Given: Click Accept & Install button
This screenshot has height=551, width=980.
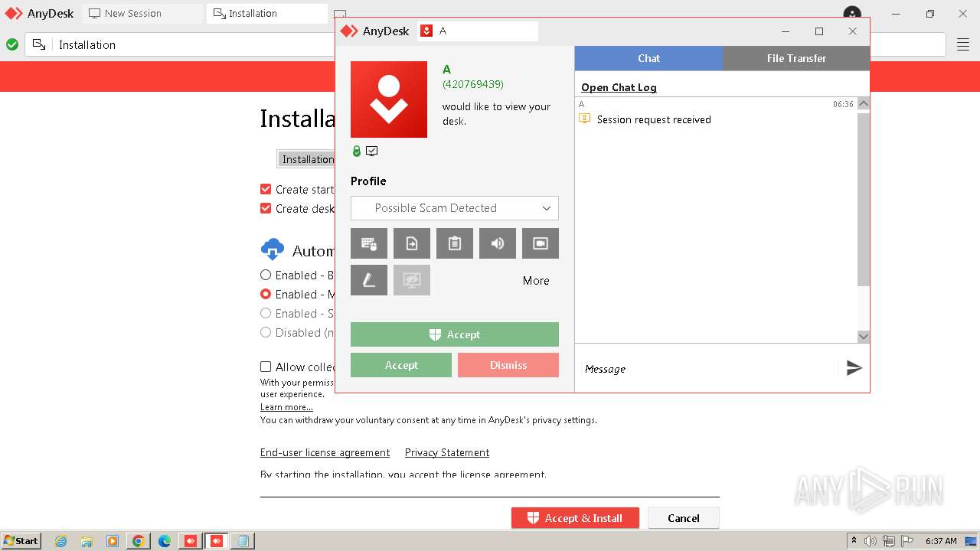Looking at the screenshot, I should pos(575,518).
